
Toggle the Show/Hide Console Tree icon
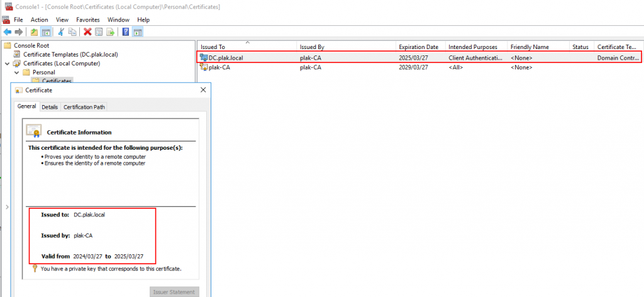click(46, 31)
